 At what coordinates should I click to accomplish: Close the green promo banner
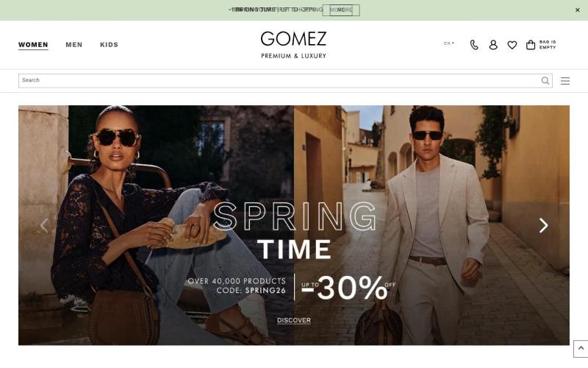click(x=578, y=10)
